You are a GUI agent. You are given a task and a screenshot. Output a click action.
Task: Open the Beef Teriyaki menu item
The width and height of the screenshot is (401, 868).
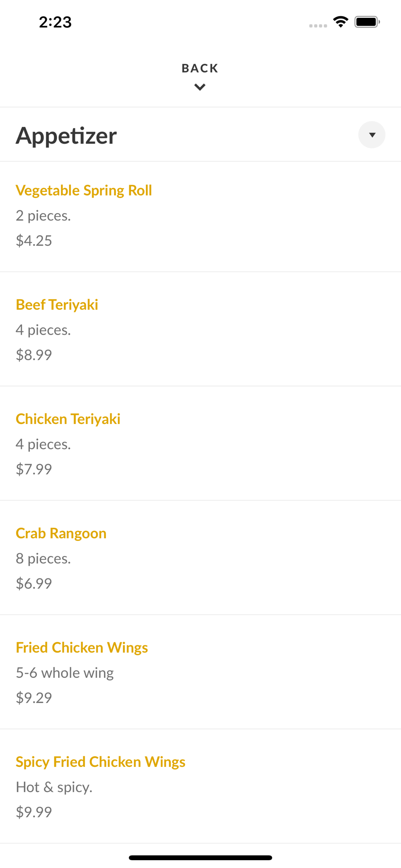click(57, 305)
